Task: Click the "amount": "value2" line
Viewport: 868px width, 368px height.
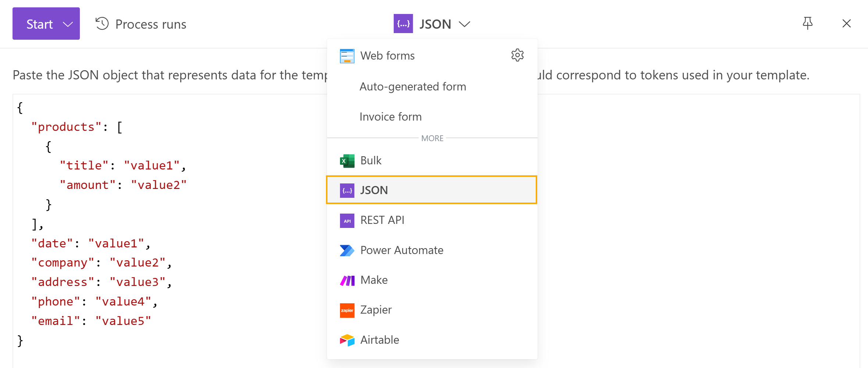Action: pyautogui.click(x=123, y=185)
